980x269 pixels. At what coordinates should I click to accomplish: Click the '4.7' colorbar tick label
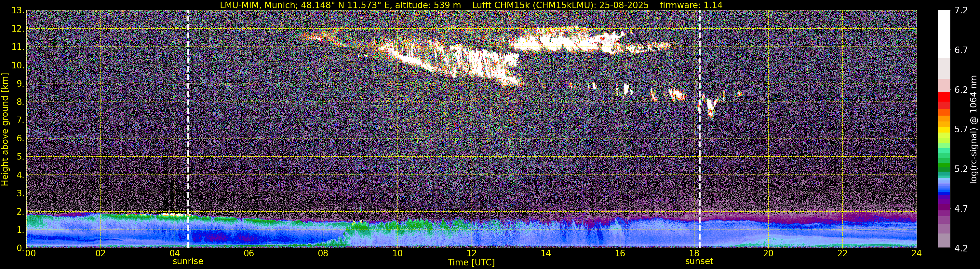point(961,209)
